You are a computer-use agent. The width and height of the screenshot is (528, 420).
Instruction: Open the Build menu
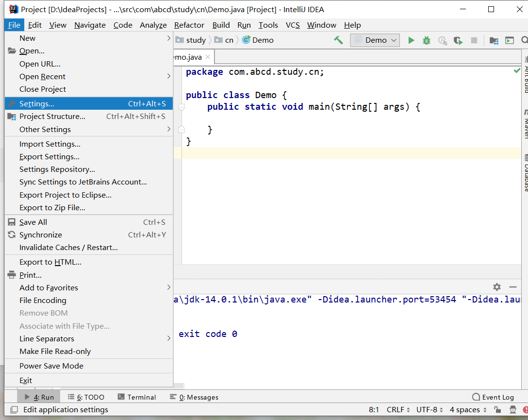[221, 25]
